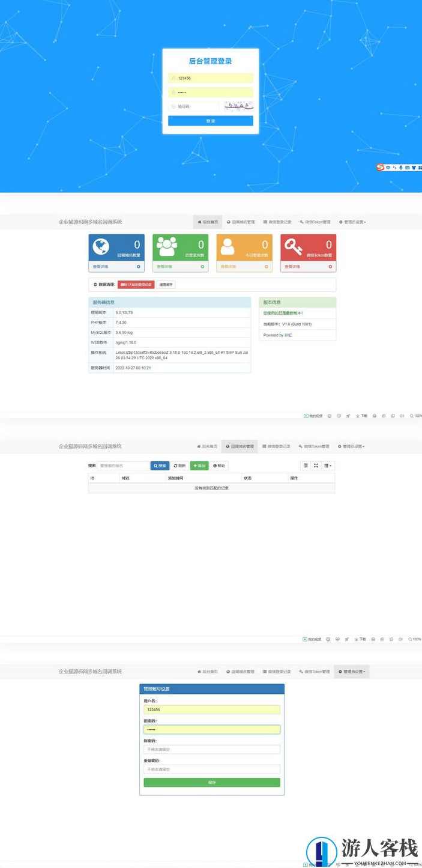The width and height of the screenshot is (422, 868).
Task: Click the 清理缓存 clear cache button
Action: tap(166, 284)
